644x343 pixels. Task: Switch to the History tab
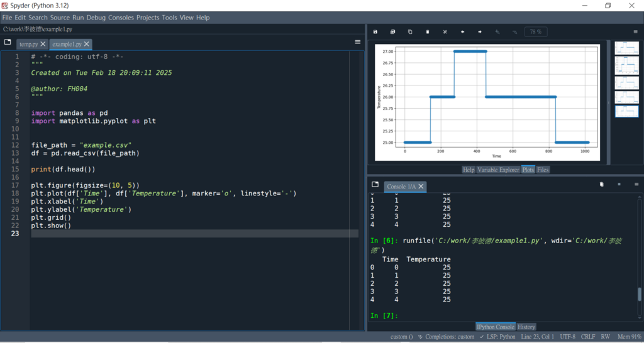click(526, 327)
